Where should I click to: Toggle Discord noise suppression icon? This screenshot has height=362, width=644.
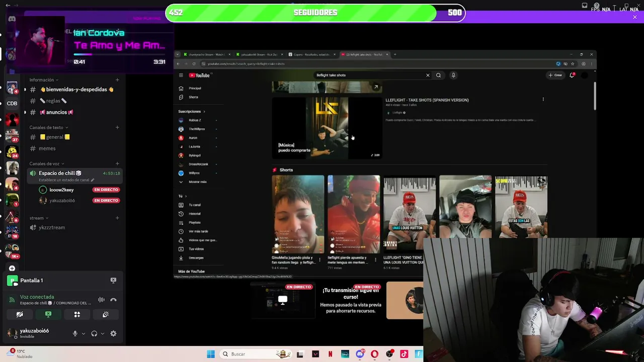(101, 300)
